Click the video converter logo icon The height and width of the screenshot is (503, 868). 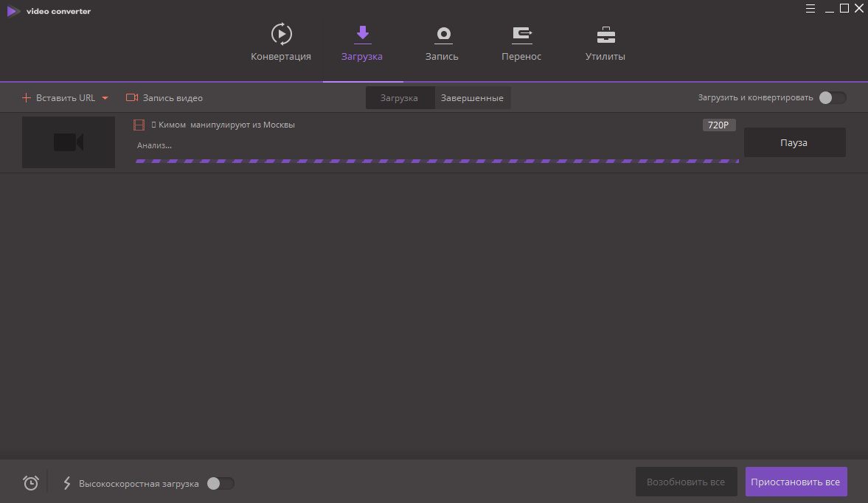pos(13,11)
